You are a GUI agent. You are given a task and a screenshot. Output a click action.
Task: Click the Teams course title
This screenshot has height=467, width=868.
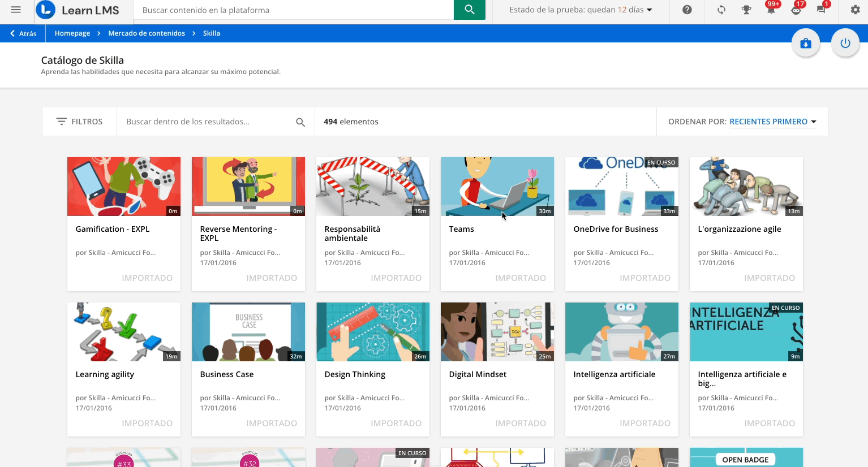pyautogui.click(x=461, y=229)
